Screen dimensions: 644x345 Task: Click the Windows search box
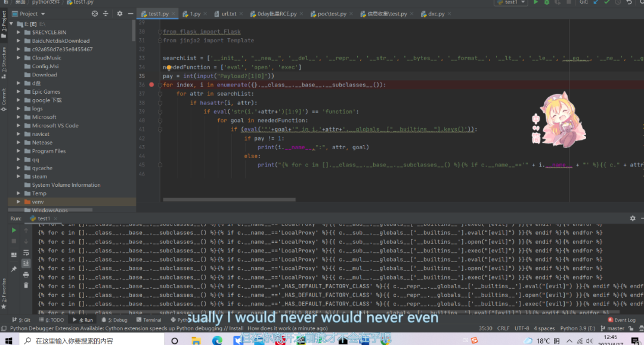pyautogui.click(x=93, y=340)
